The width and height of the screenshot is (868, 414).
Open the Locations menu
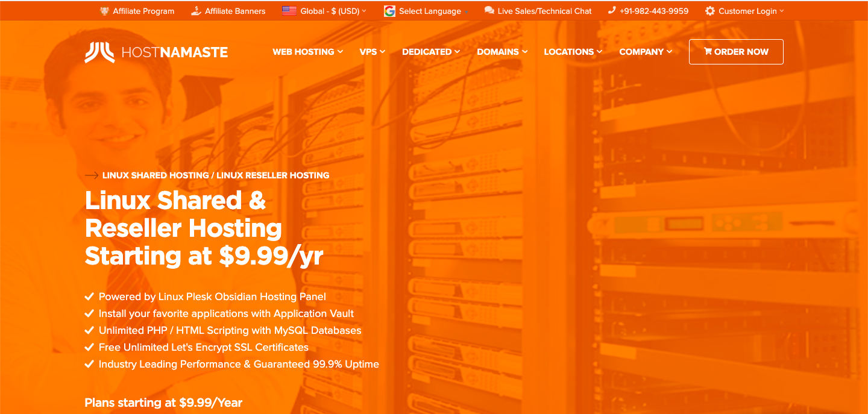573,52
